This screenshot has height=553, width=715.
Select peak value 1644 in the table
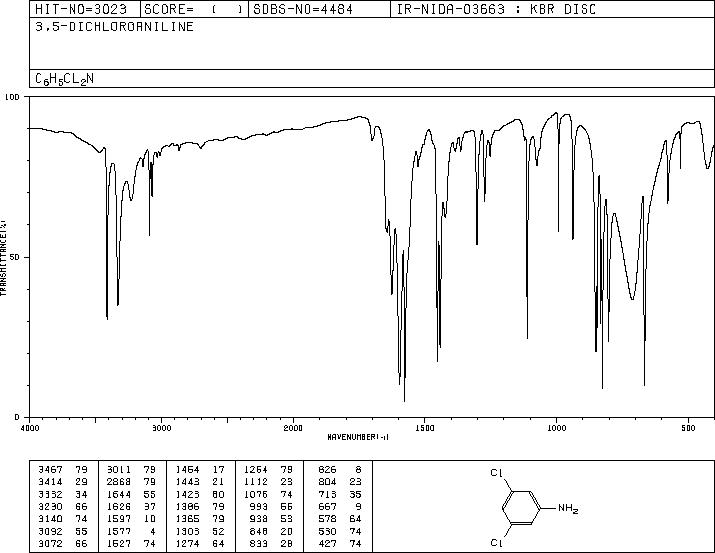point(119,494)
